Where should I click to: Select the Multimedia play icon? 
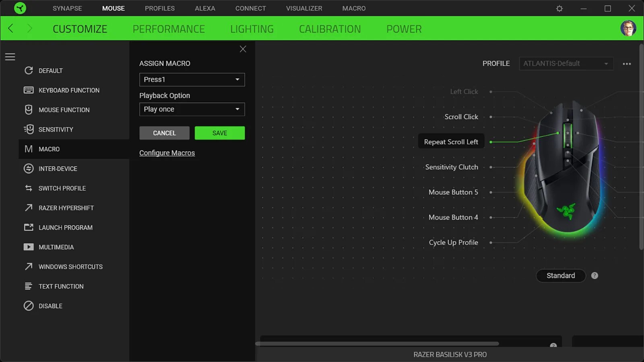[29, 247]
